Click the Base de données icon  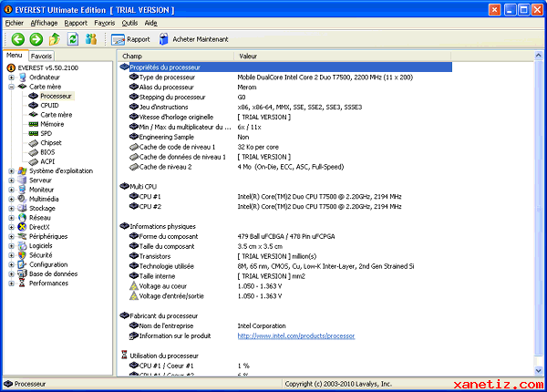pos(22,273)
